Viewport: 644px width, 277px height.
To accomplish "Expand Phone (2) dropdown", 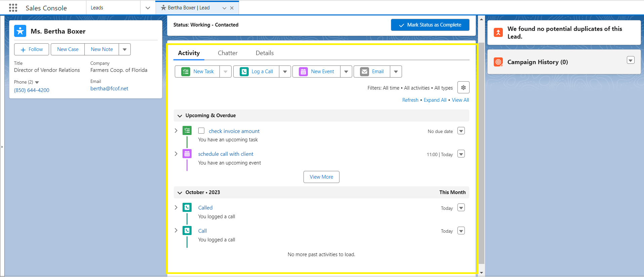I will click(37, 82).
